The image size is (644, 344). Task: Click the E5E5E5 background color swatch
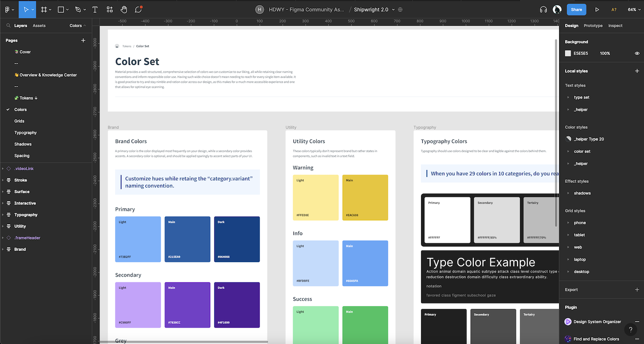(567, 53)
